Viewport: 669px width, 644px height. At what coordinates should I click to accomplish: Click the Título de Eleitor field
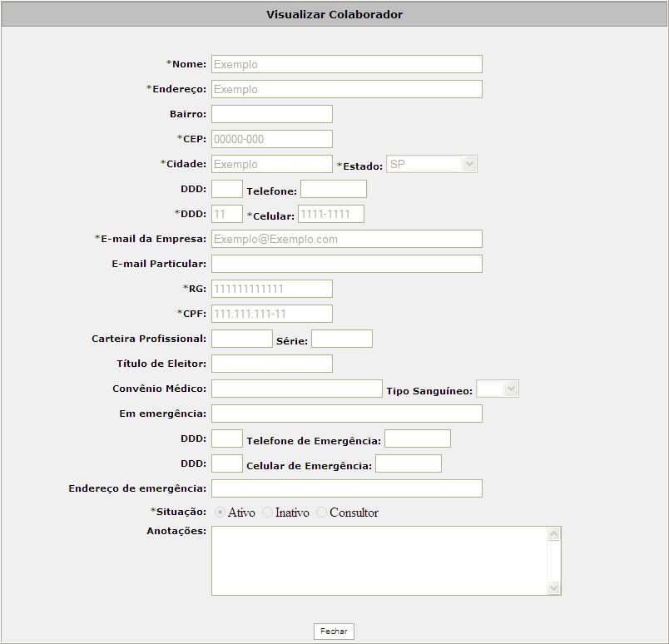pos(272,364)
